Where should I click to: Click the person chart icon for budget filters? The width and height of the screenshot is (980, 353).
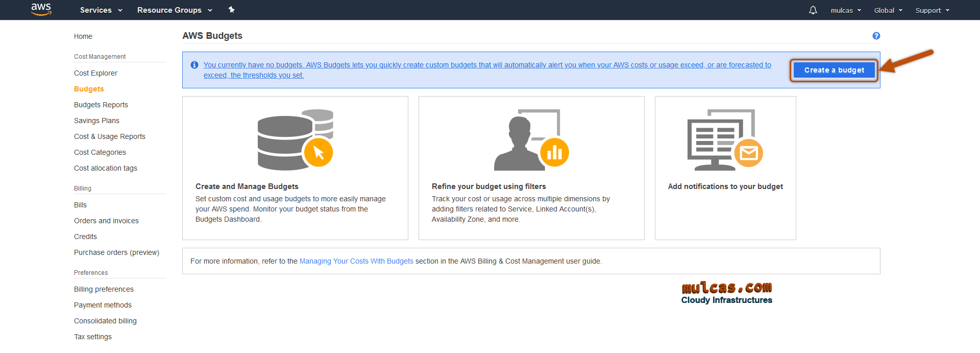coord(531,139)
